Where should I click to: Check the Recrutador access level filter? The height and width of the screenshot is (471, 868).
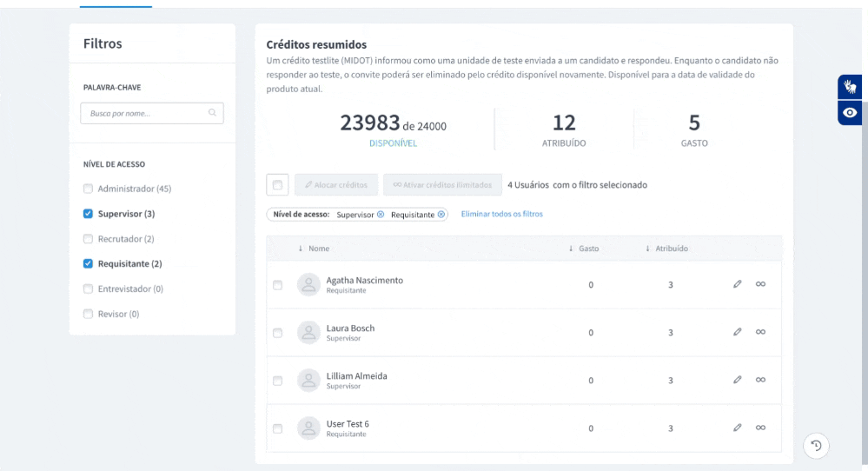pos(88,239)
